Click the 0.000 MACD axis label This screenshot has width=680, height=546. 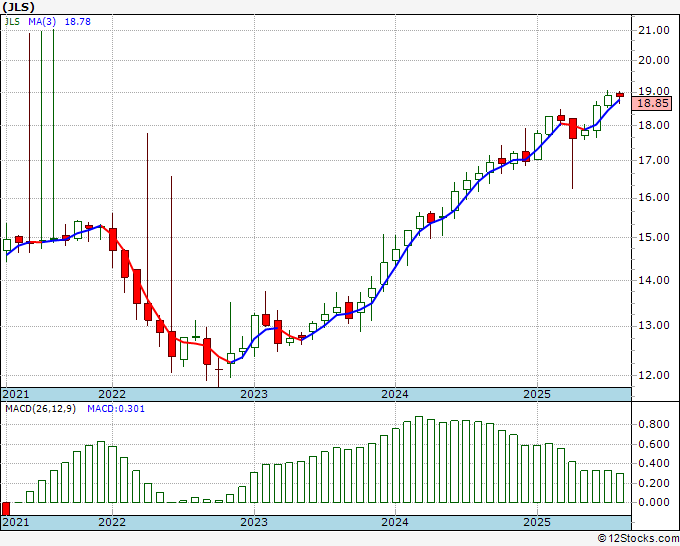[x=654, y=503]
